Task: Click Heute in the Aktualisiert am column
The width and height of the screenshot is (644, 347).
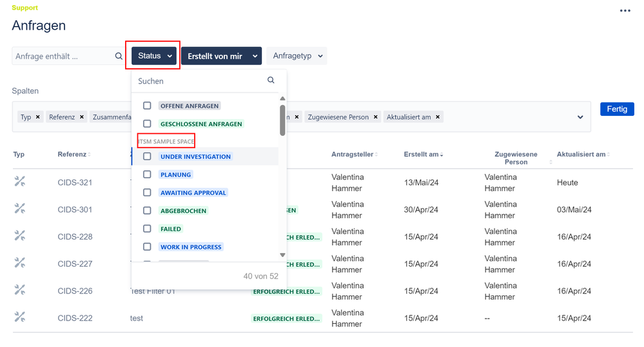Action: [x=567, y=183]
